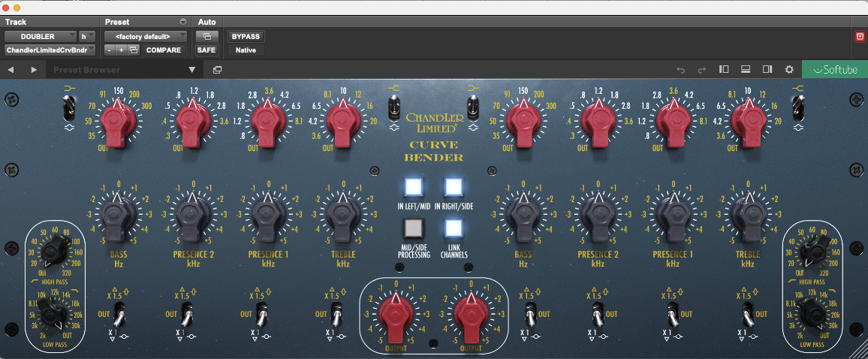Screen dimensions: 868x359
Task: Click left channel LOW PASS filter knob
Action: coord(54,315)
